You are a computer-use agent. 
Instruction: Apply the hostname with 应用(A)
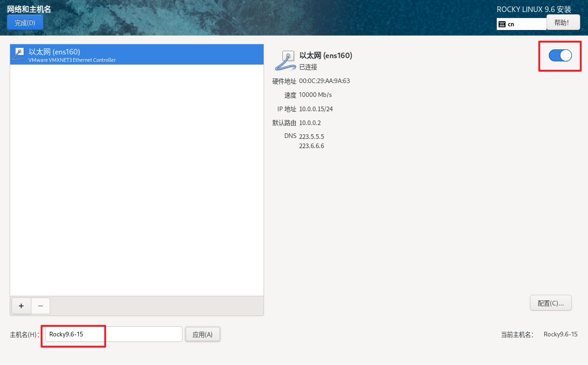(202, 335)
